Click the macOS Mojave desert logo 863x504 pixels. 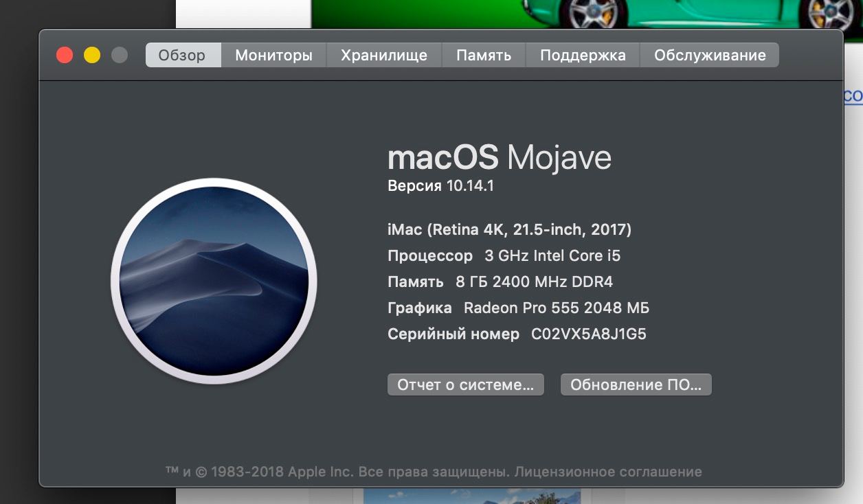pyautogui.click(x=214, y=282)
